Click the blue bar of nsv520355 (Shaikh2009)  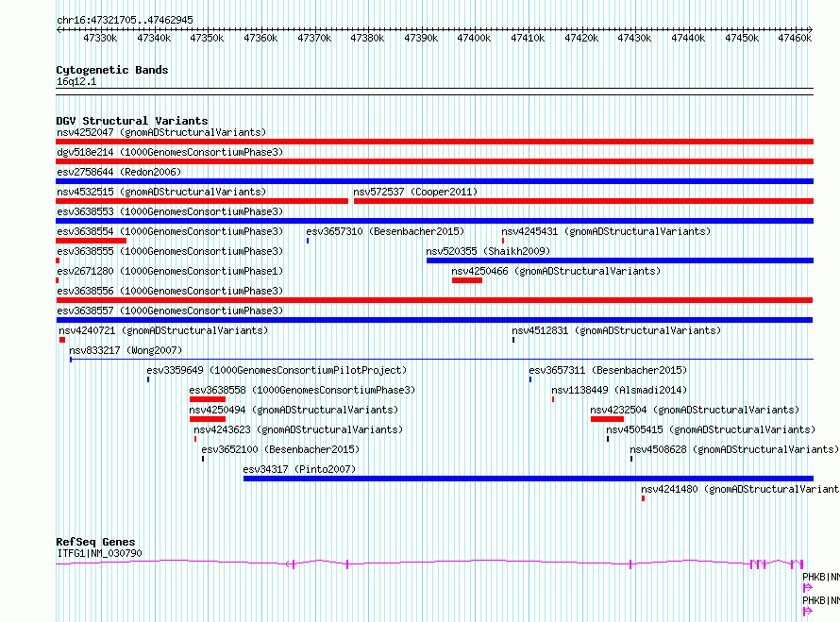[620, 261]
